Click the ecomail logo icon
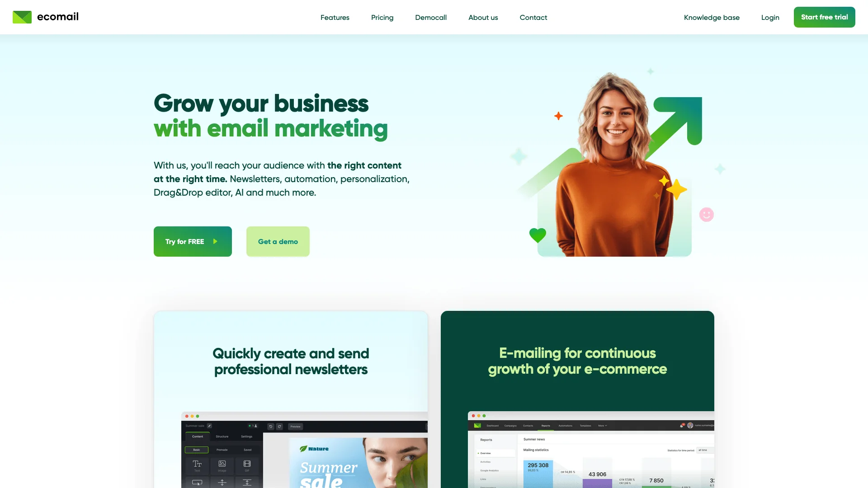This screenshot has width=868, height=488. (22, 17)
